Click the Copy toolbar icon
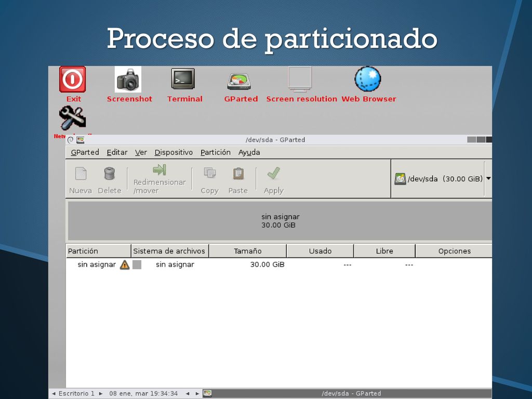532x399 pixels. (x=210, y=173)
